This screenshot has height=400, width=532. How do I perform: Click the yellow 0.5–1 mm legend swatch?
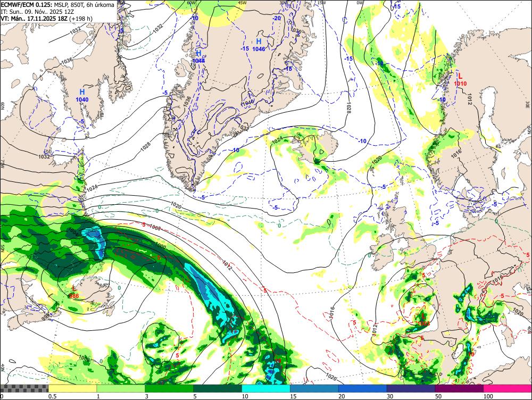coord(72,388)
